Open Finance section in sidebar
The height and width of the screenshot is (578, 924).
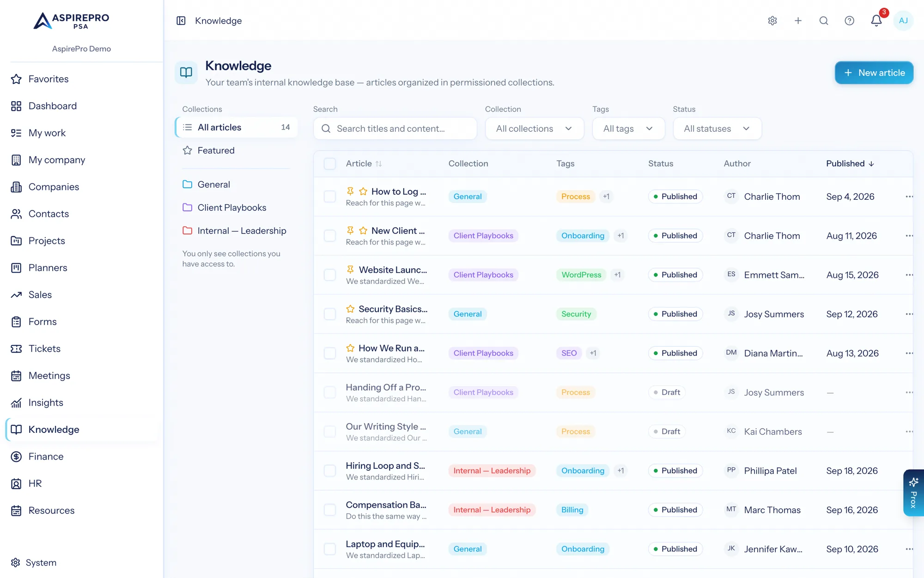(46, 456)
